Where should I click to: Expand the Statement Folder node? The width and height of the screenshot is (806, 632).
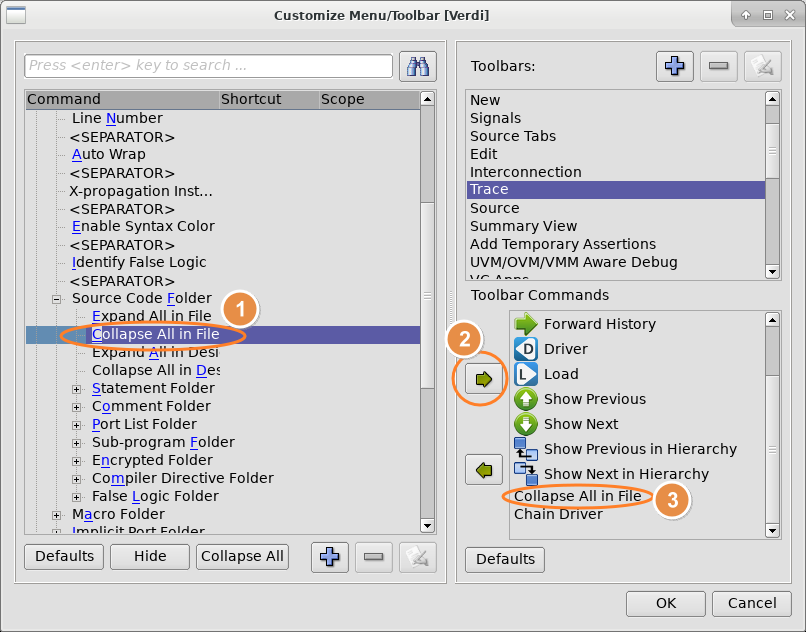coord(77,388)
